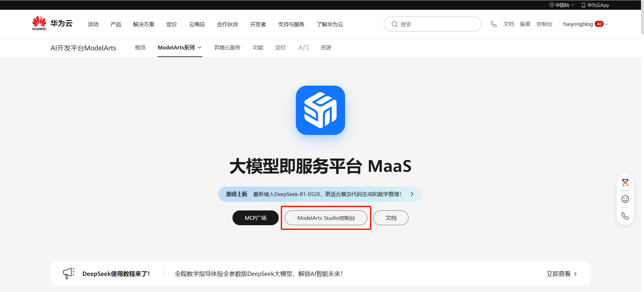The image size is (644, 292).
Task: Click the DeepSeek使用教程来了! heading
Action: (x=116, y=274)
